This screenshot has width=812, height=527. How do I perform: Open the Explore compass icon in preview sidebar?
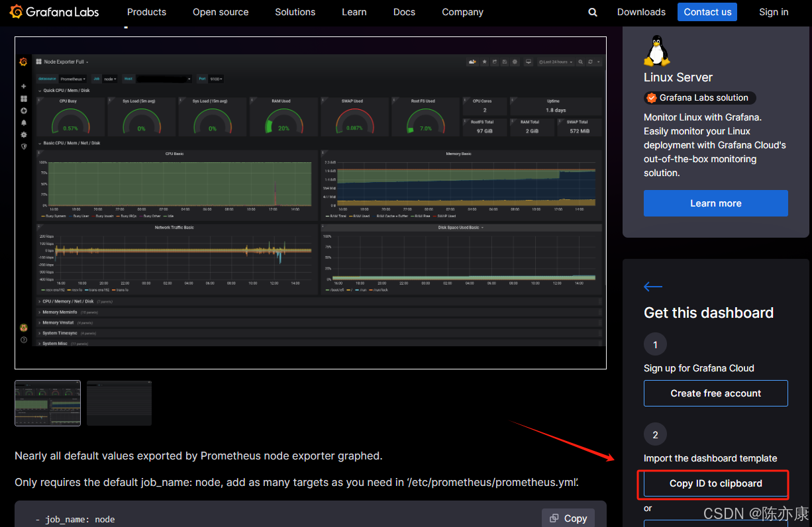[x=23, y=111]
